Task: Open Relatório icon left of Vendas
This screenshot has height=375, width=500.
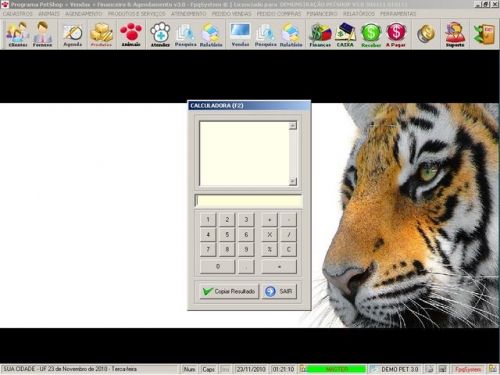Action: (211, 34)
